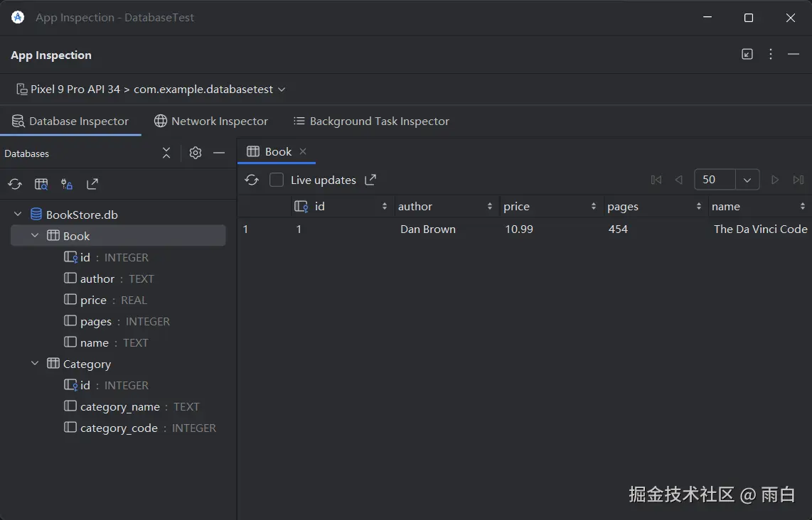This screenshot has height=520, width=812.
Task: Select BookStore.db in tree
Action: pyautogui.click(x=82, y=215)
